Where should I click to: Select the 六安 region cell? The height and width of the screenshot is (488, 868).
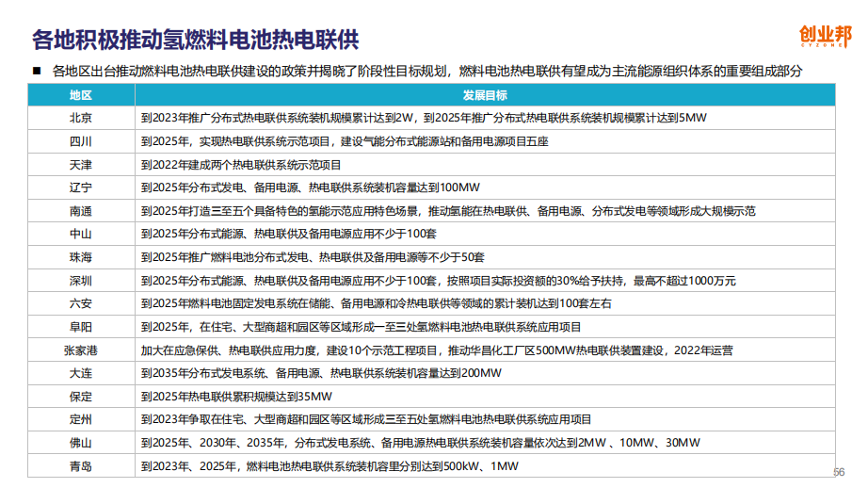pos(81,303)
